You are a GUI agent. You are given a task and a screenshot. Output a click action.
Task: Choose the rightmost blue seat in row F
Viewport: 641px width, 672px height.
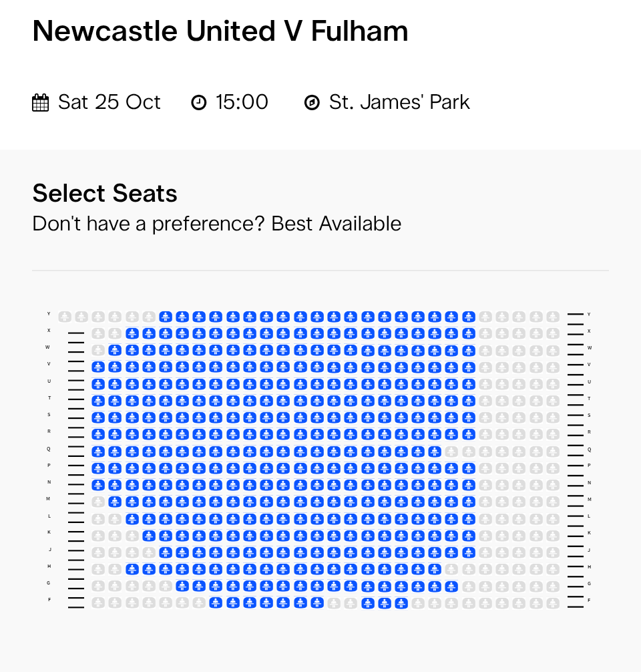(401, 603)
